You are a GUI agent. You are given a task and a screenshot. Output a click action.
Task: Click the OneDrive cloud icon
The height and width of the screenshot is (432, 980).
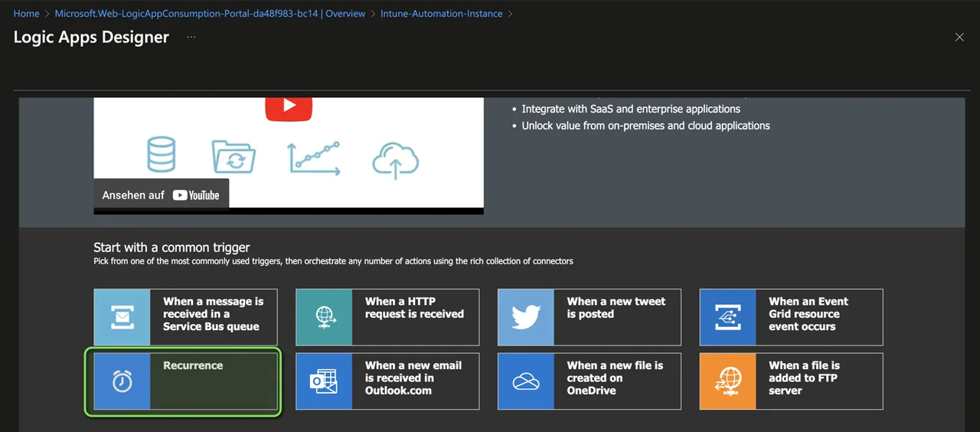[526, 381]
